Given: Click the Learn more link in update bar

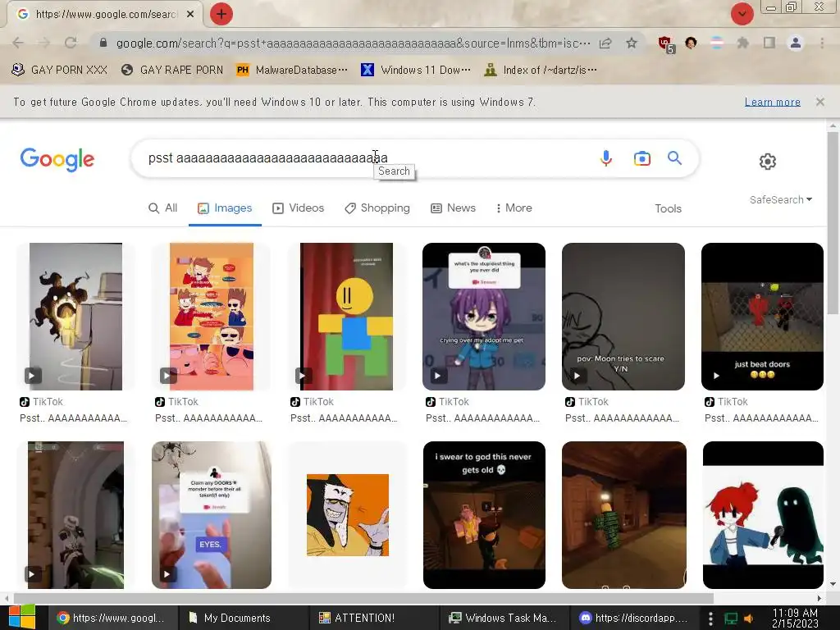Looking at the screenshot, I should pyautogui.click(x=772, y=102).
